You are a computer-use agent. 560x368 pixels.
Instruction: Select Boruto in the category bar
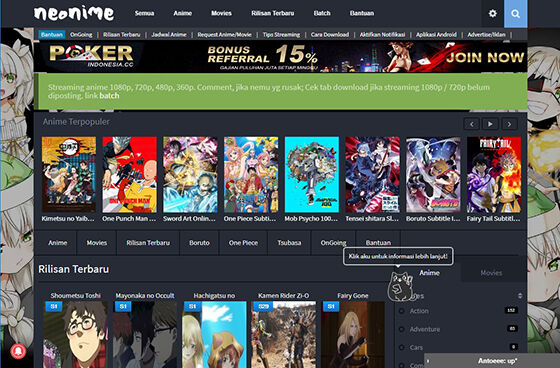click(199, 243)
